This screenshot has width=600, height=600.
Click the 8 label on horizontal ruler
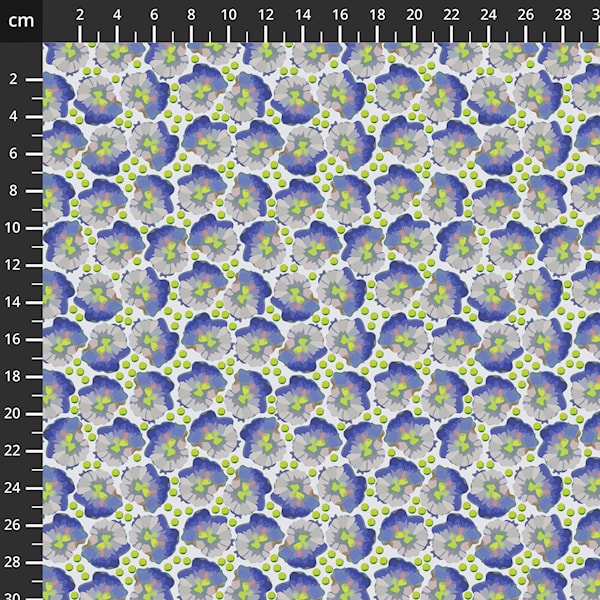191,15
